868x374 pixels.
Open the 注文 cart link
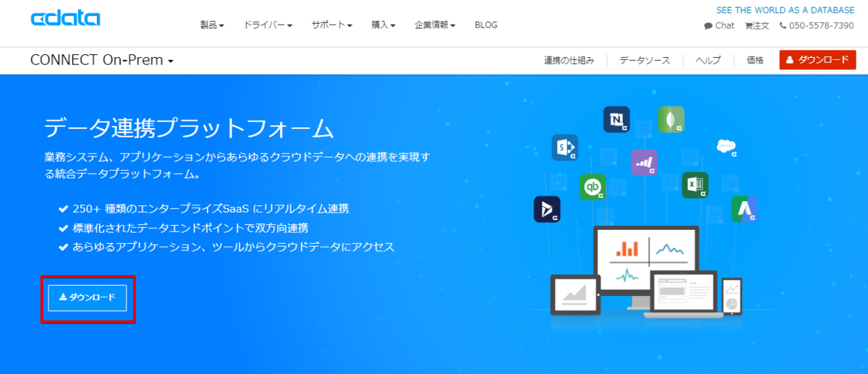point(757,25)
